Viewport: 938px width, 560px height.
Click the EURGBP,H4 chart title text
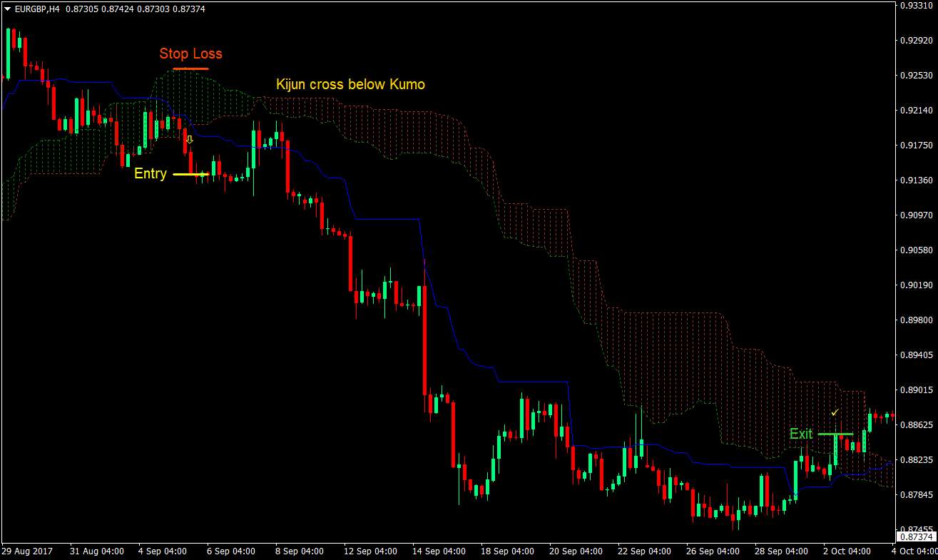click(36, 8)
